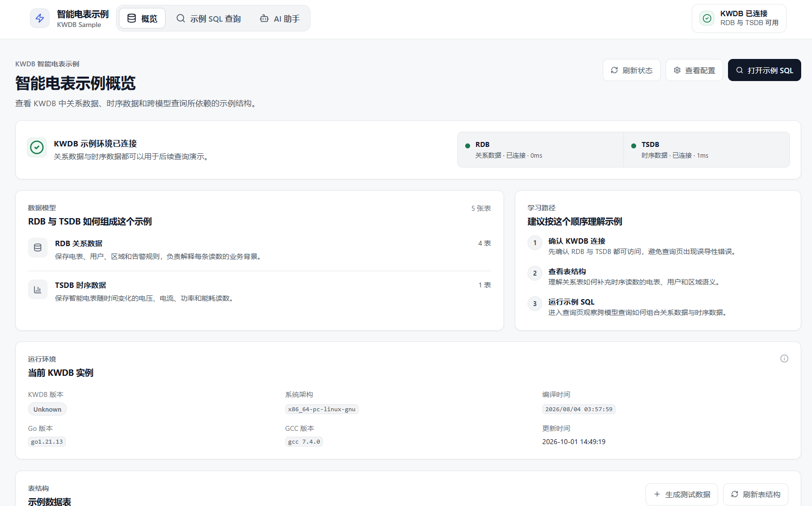Click the 智能电表示例概览 page heading

[75, 83]
